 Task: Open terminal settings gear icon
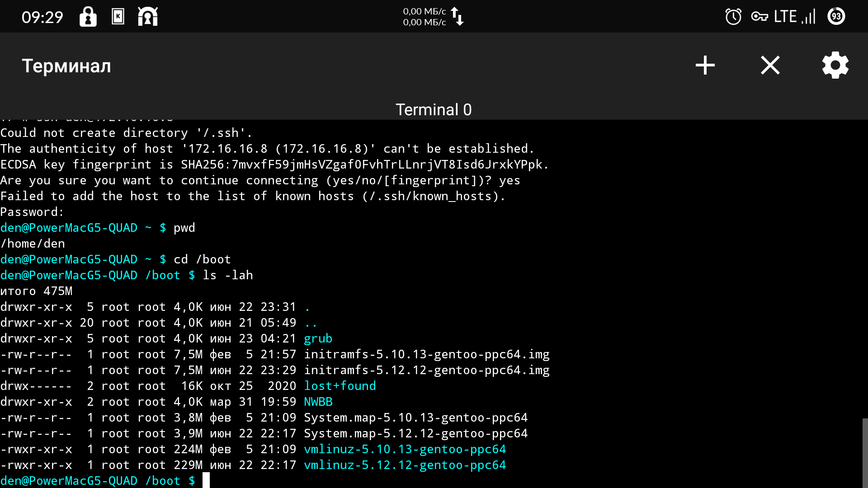click(x=835, y=66)
